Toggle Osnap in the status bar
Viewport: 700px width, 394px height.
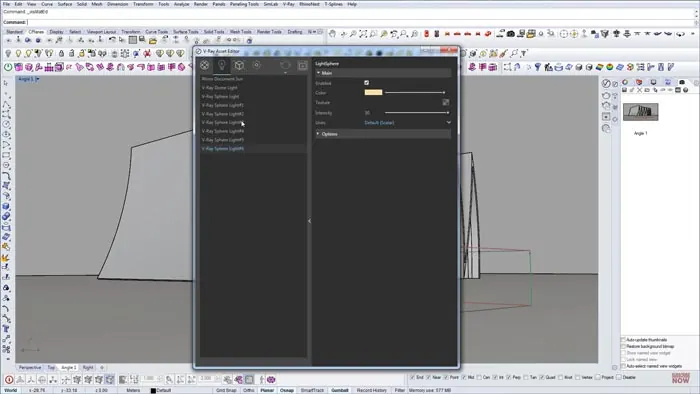pos(287,390)
